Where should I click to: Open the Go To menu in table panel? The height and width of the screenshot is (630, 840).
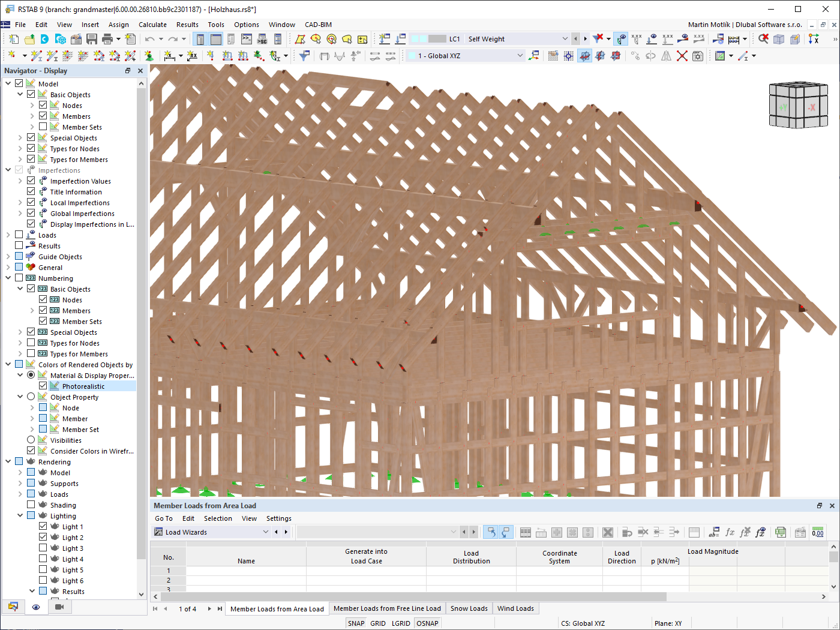[163, 518]
